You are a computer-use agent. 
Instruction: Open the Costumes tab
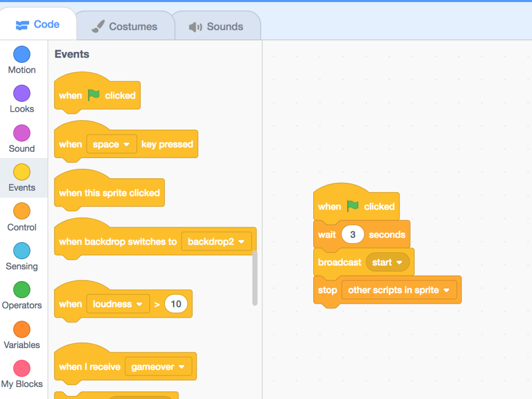pyautogui.click(x=125, y=26)
